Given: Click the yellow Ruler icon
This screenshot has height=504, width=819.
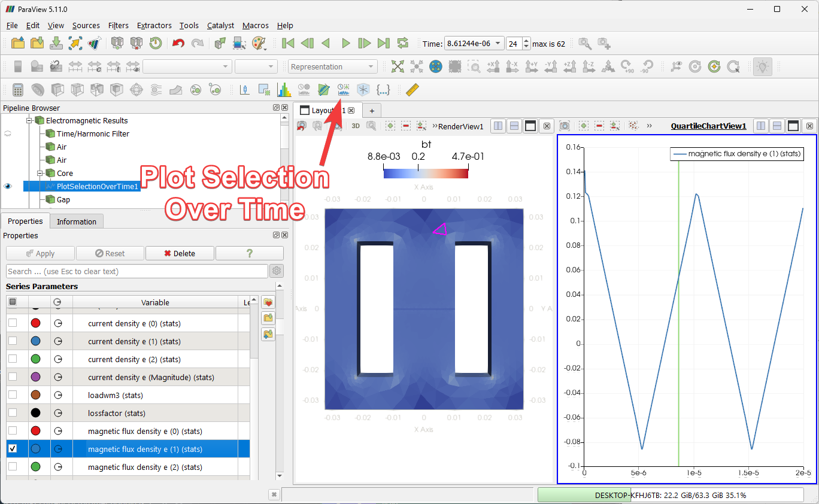Looking at the screenshot, I should point(412,90).
